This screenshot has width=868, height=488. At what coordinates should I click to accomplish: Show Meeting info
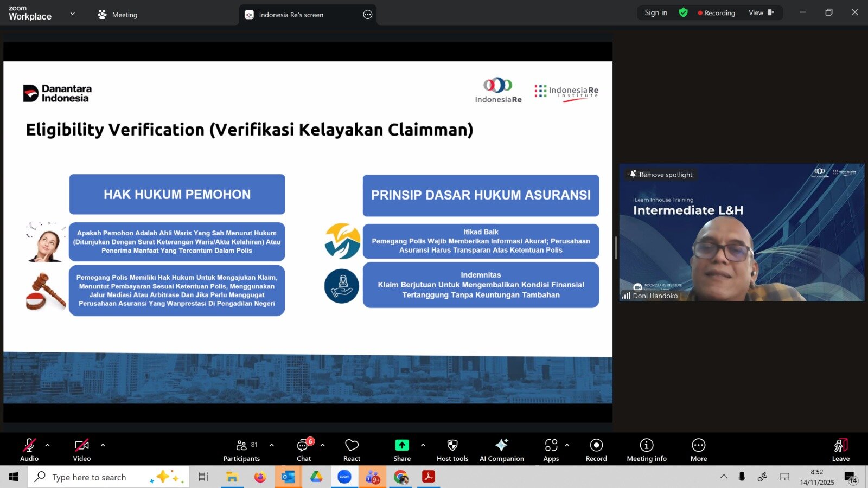(x=647, y=450)
